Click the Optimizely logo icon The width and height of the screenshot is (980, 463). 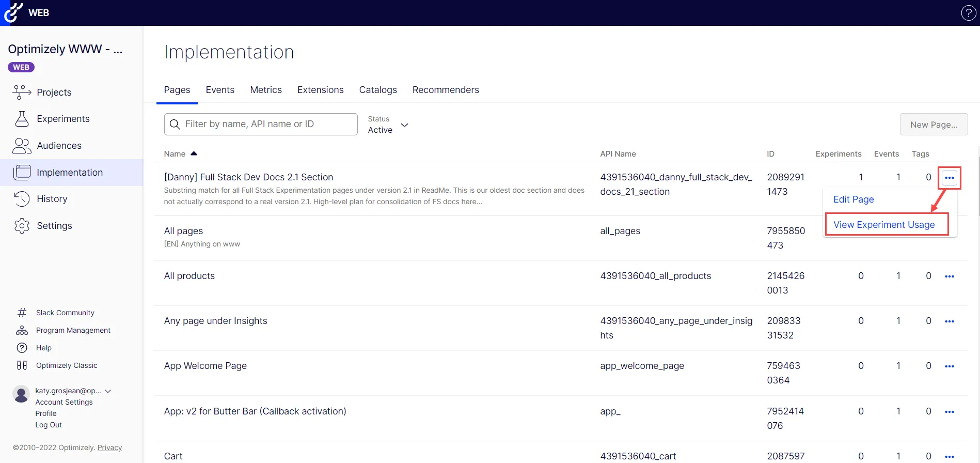[12, 12]
